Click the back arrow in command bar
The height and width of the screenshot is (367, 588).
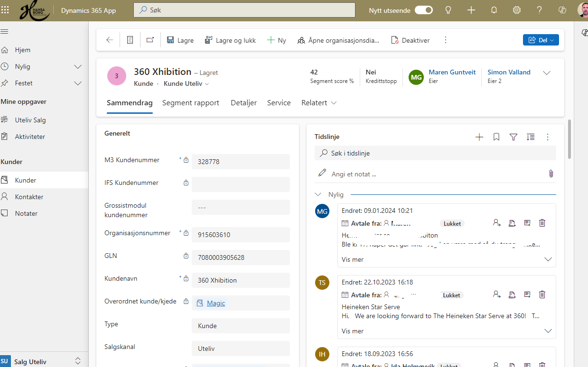110,40
